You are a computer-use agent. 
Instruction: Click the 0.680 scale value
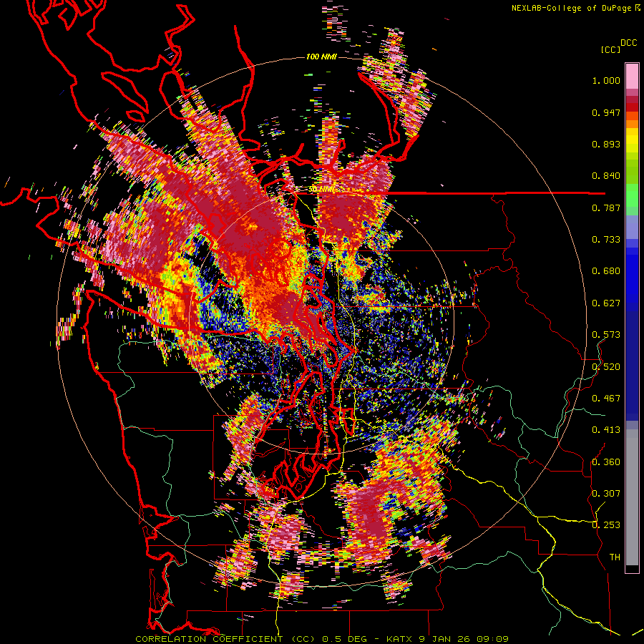tap(606, 271)
